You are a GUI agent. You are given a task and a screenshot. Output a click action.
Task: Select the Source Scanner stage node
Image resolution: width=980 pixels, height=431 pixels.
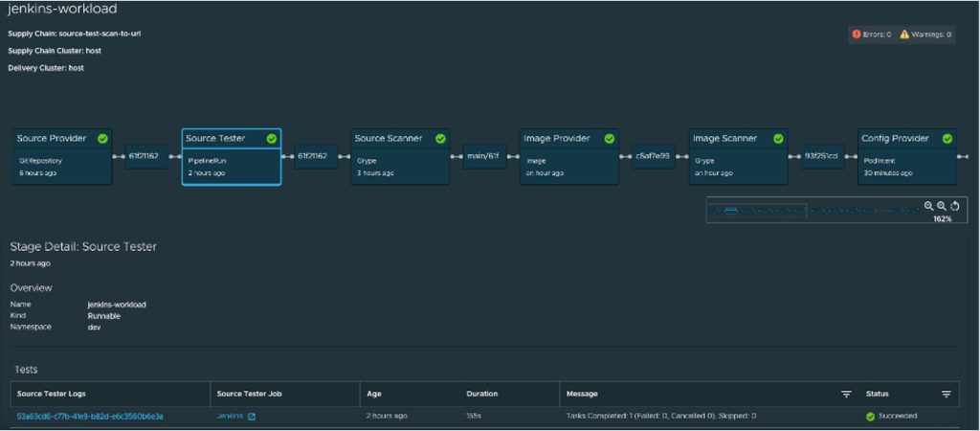[400, 157]
